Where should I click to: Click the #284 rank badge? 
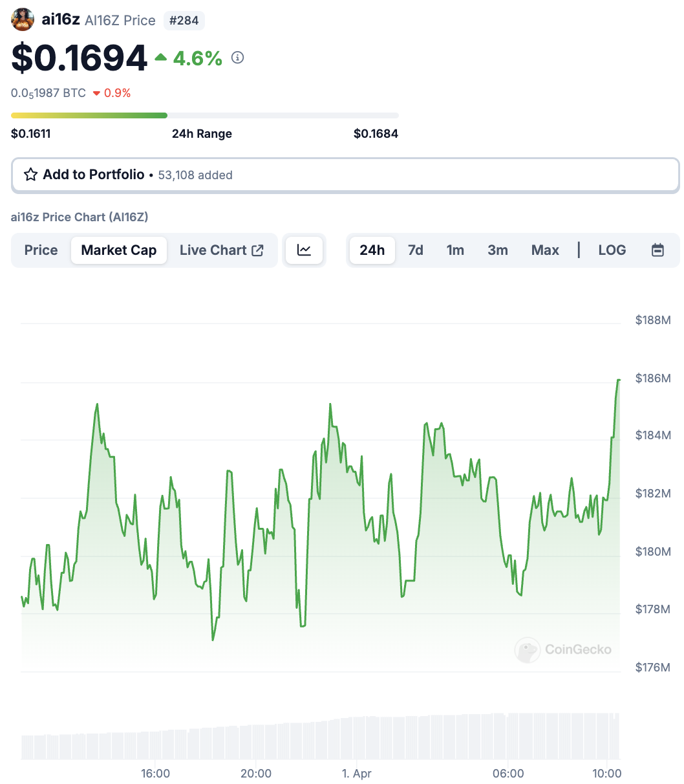[x=184, y=21]
